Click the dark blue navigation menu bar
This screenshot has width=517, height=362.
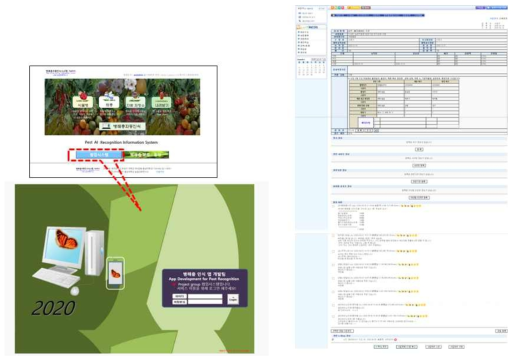point(378,15)
